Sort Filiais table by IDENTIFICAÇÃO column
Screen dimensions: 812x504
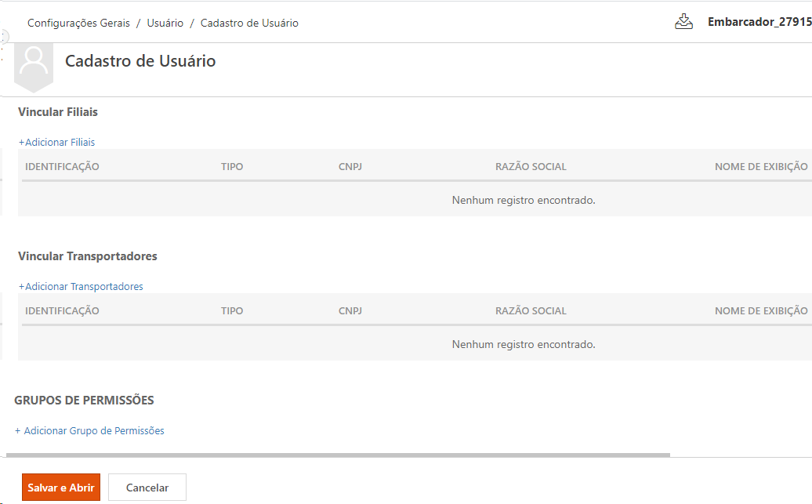[62, 166]
